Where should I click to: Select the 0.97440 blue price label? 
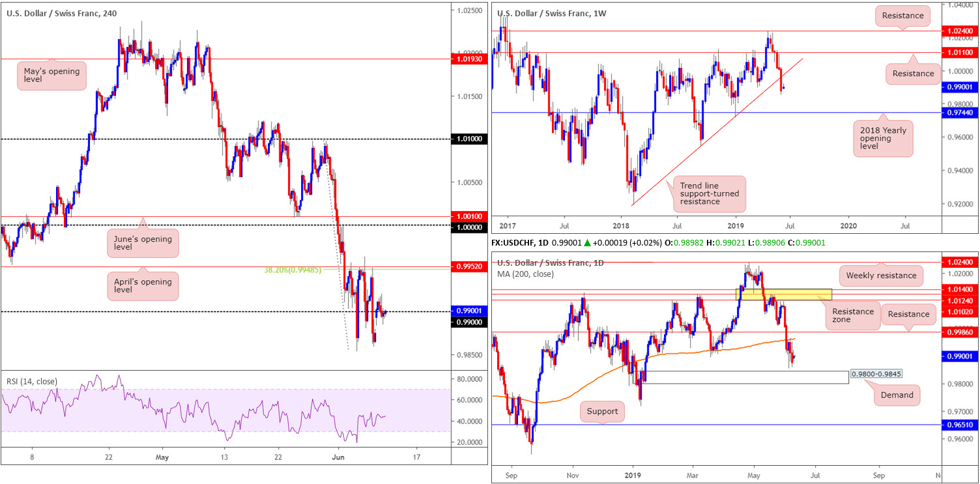(x=960, y=113)
